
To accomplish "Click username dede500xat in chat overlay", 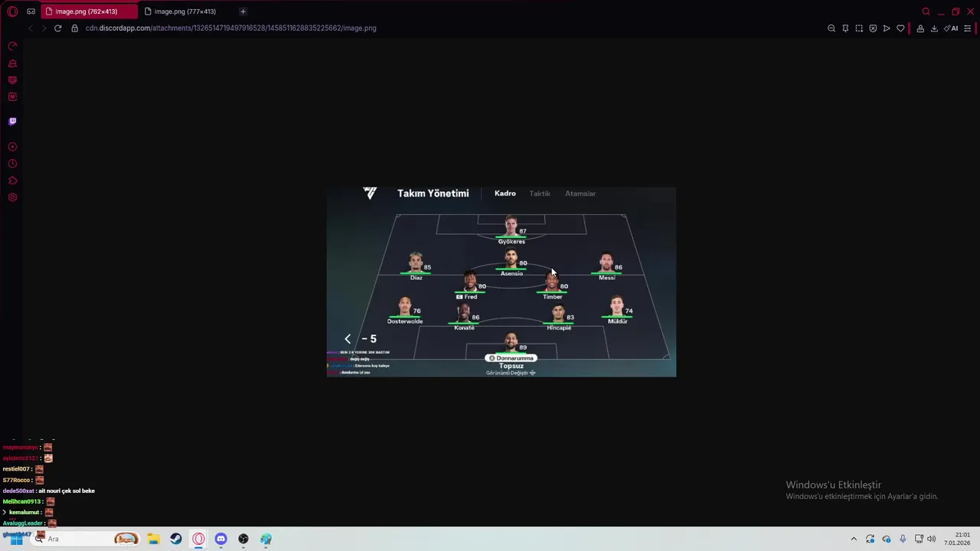I will [x=18, y=491].
